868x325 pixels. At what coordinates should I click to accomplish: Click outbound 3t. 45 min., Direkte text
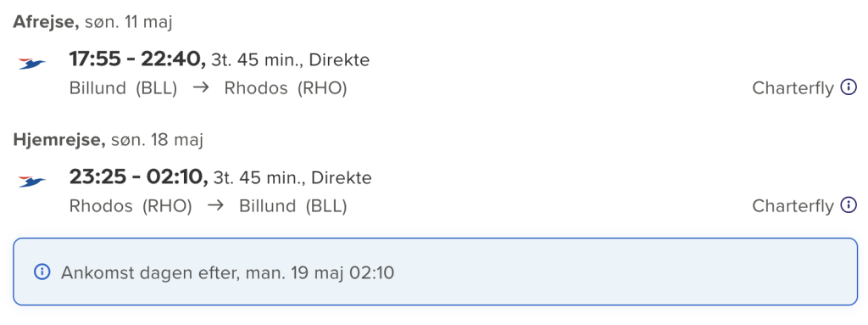(290, 60)
